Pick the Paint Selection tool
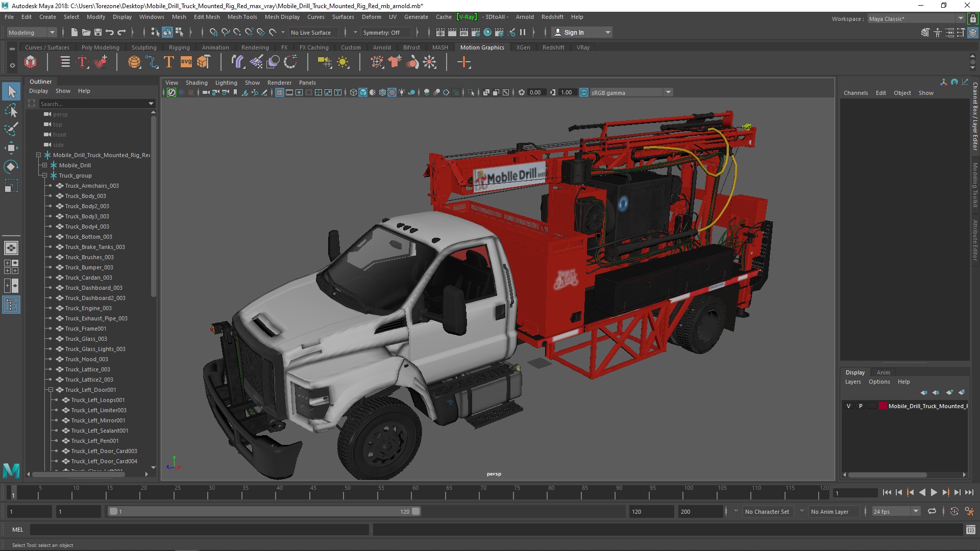This screenshot has height=551, width=980. tap(11, 129)
